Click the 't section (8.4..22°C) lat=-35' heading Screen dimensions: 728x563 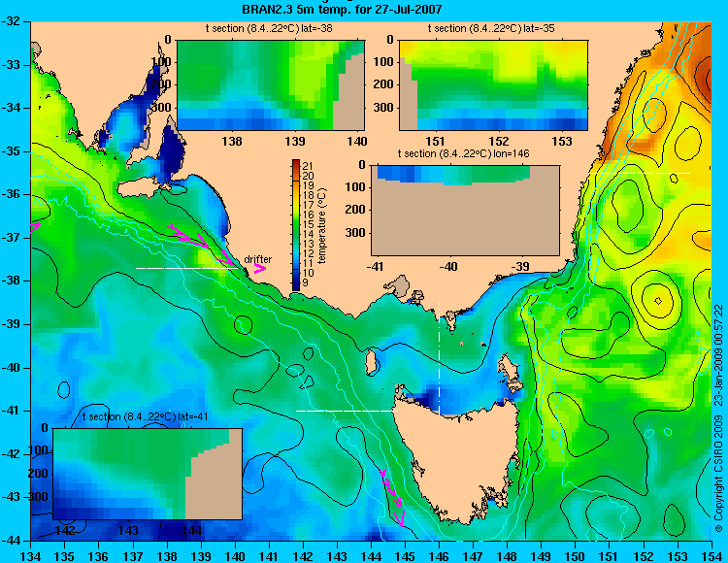tap(491, 28)
